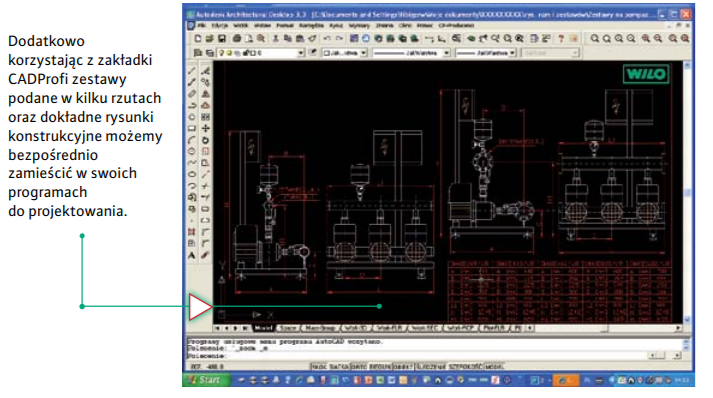713x398 pixels.
Task: Click the command line input field
Action: pos(416,356)
